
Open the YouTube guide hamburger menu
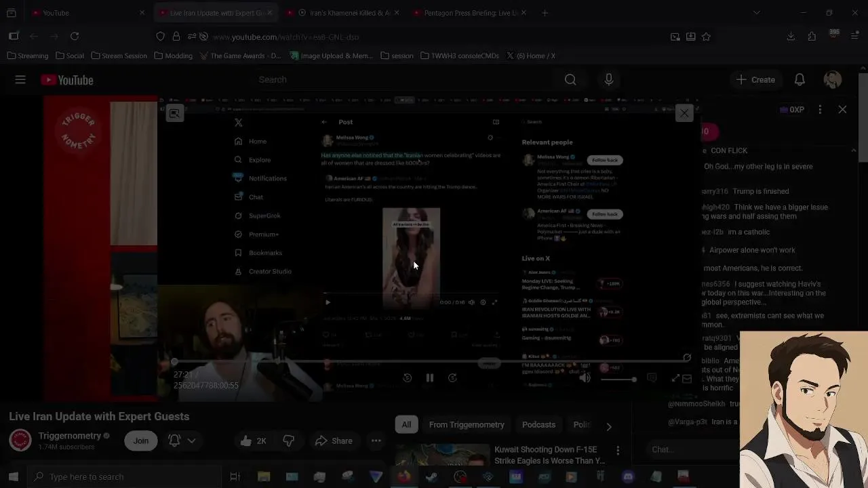pyautogui.click(x=20, y=80)
